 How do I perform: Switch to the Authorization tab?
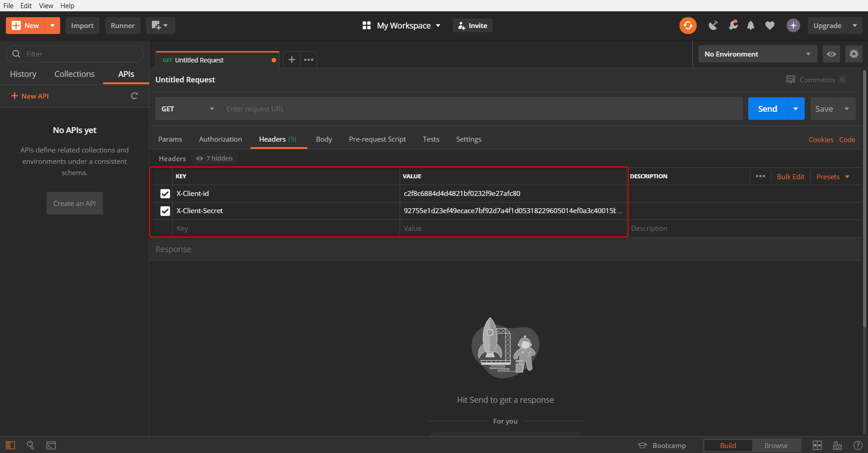point(220,139)
